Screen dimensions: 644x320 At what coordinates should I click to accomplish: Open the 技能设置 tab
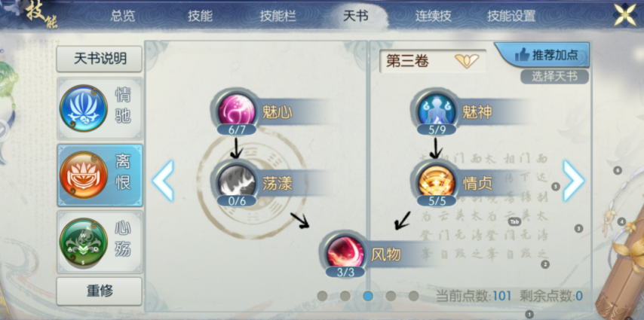[511, 16]
